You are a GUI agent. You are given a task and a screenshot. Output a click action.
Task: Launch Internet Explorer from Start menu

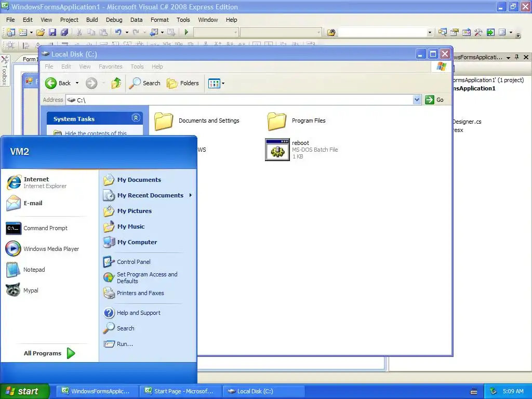[46, 182]
